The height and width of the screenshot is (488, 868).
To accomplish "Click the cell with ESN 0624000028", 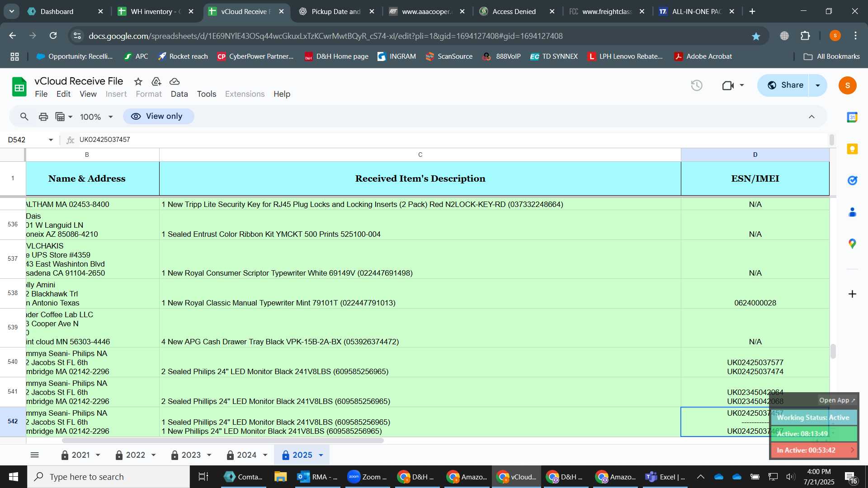I will 755,294.
